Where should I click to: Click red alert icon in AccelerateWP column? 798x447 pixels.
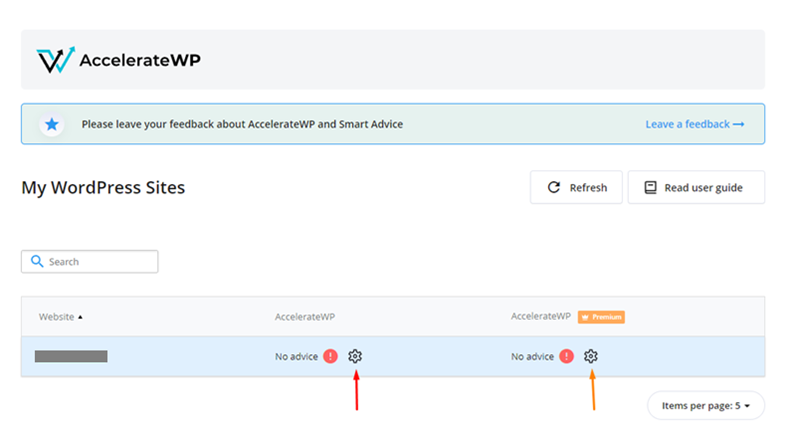click(x=330, y=356)
